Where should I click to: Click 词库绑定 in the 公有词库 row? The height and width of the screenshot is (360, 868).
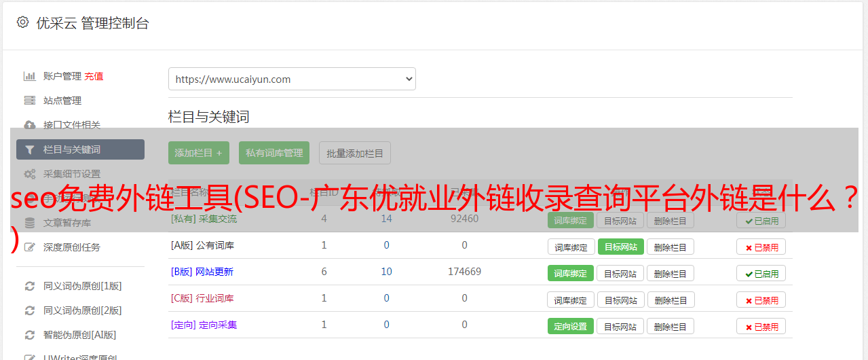571,247
